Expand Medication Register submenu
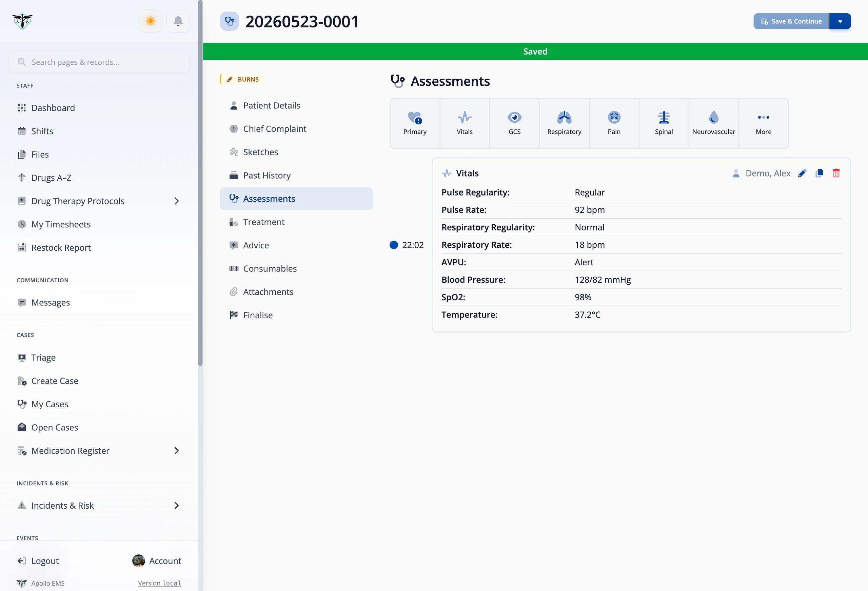 177,451
